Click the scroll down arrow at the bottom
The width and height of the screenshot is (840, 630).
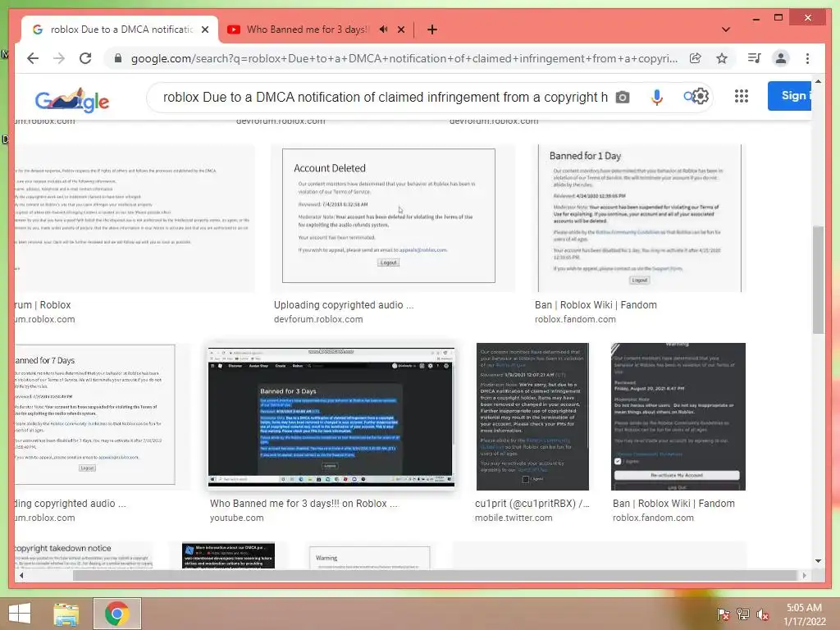click(x=818, y=561)
